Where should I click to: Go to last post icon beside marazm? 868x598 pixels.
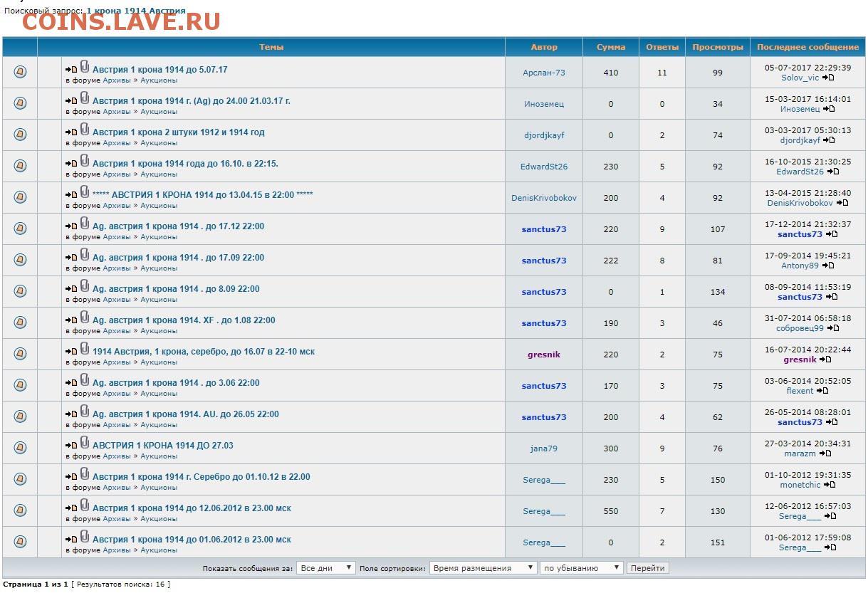pyautogui.click(x=825, y=453)
